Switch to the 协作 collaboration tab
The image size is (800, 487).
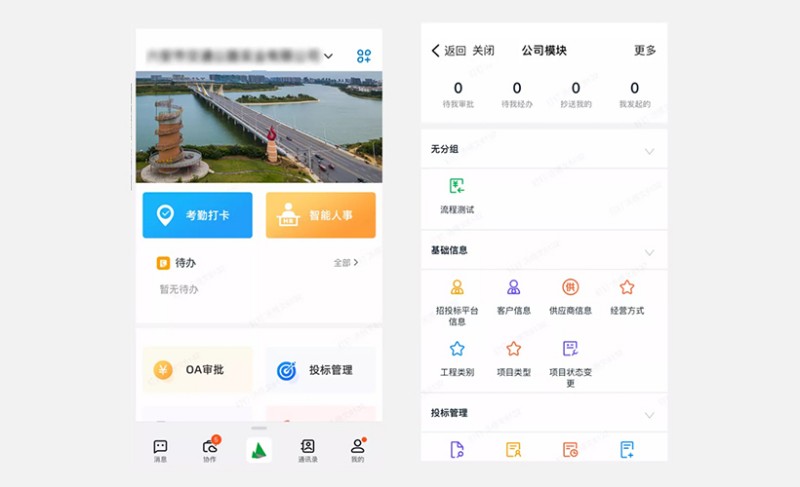click(210, 451)
